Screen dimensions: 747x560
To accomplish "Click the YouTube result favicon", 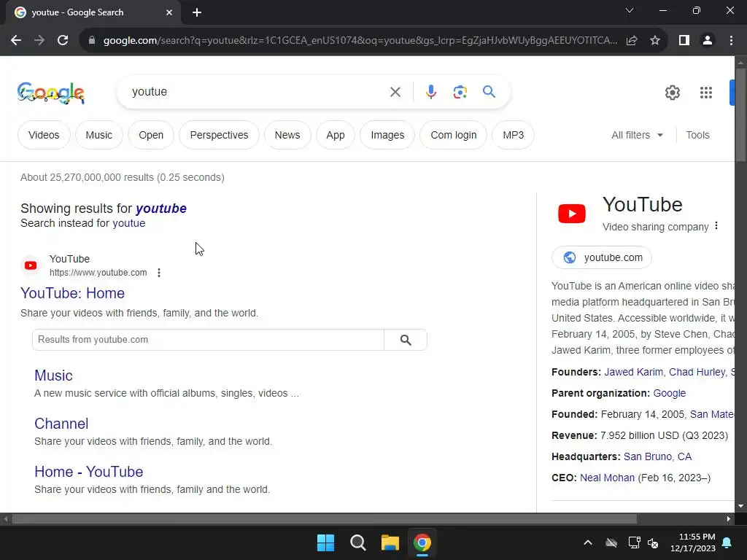I will (31, 265).
